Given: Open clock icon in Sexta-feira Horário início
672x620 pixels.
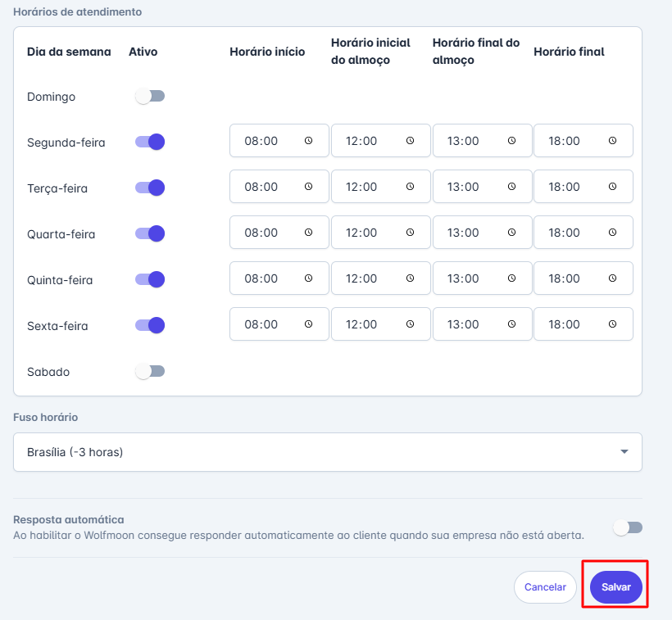Looking at the screenshot, I should click(x=308, y=324).
